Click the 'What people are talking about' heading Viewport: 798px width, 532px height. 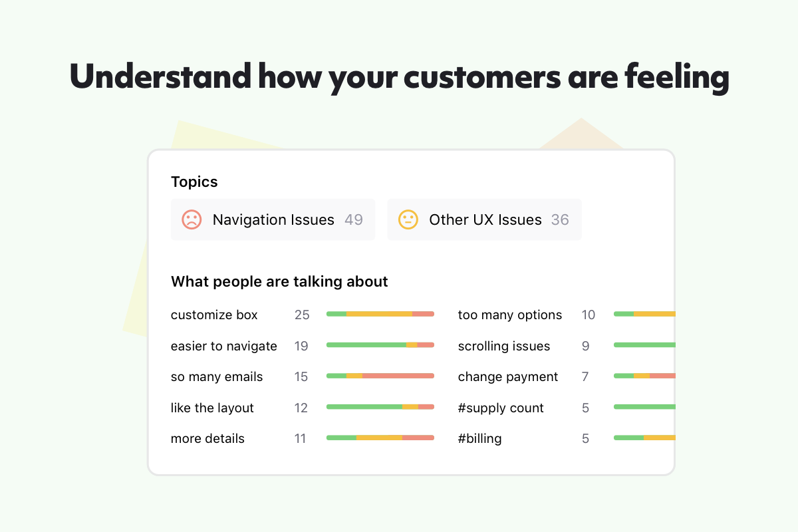(279, 281)
